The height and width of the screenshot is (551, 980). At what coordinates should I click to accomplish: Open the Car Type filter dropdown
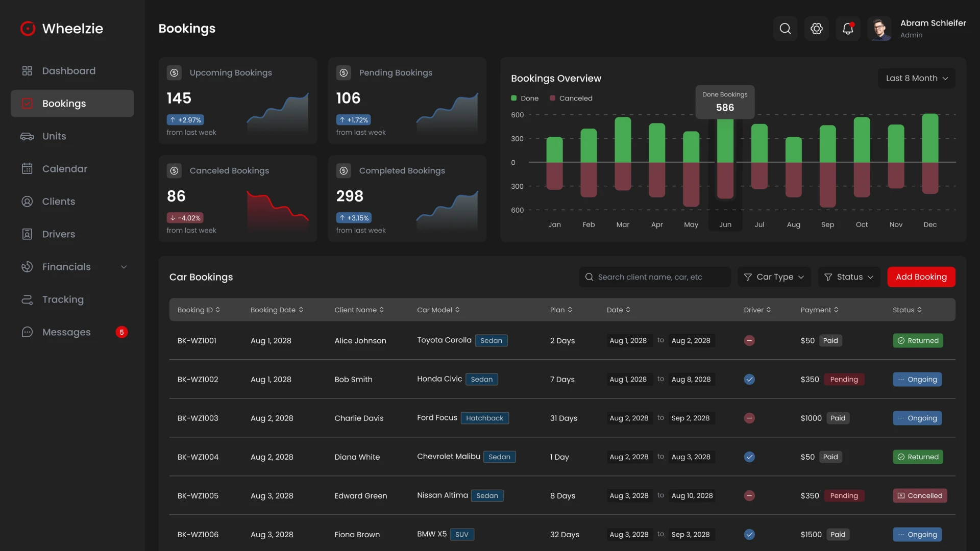tap(774, 277)
